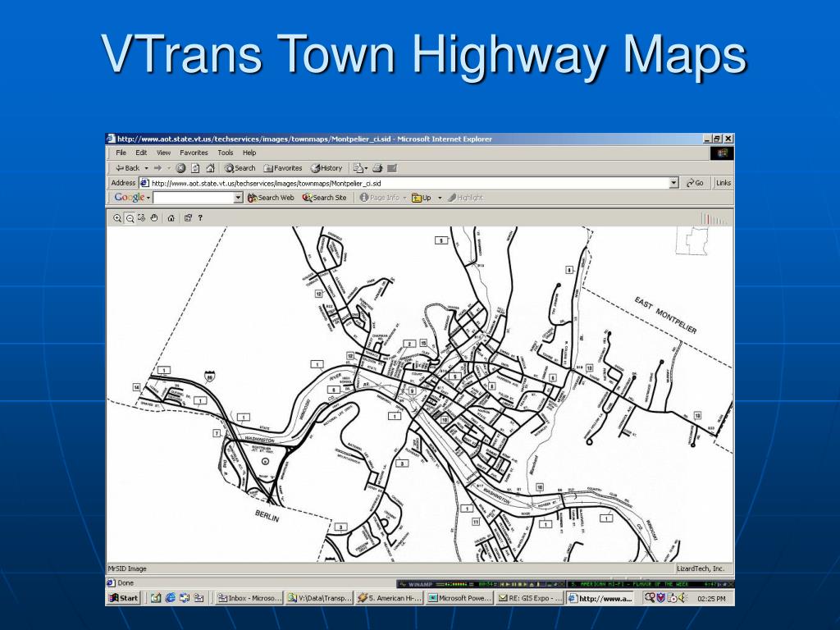Open the Search pane button
This screenshot has height=630, width=840.
coord(240,168)
